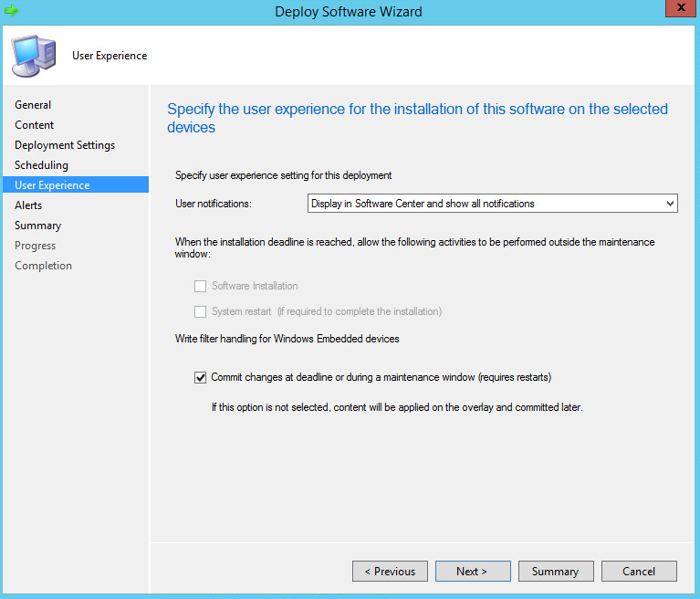Screen dimensions: 700x599
Task: Jump to the Alerts step
Action: (x=28, y=205)
